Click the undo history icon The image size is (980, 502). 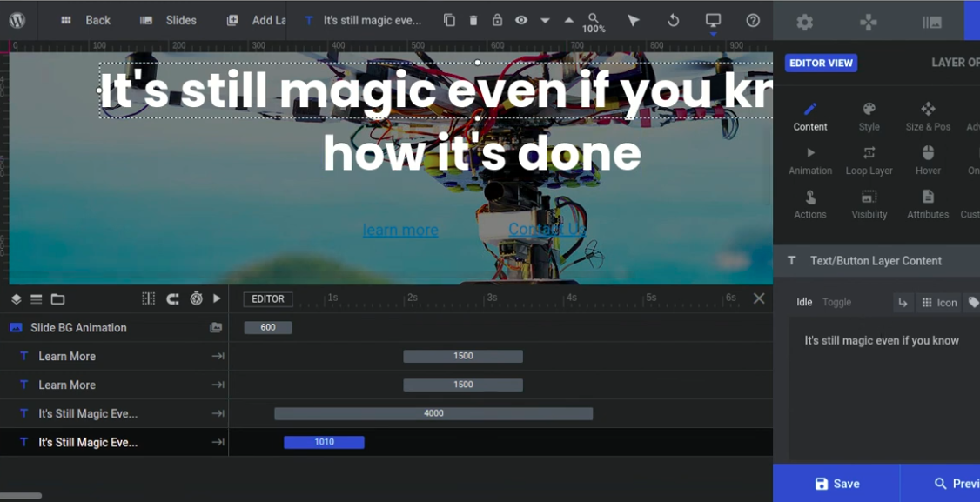(673, 20)
